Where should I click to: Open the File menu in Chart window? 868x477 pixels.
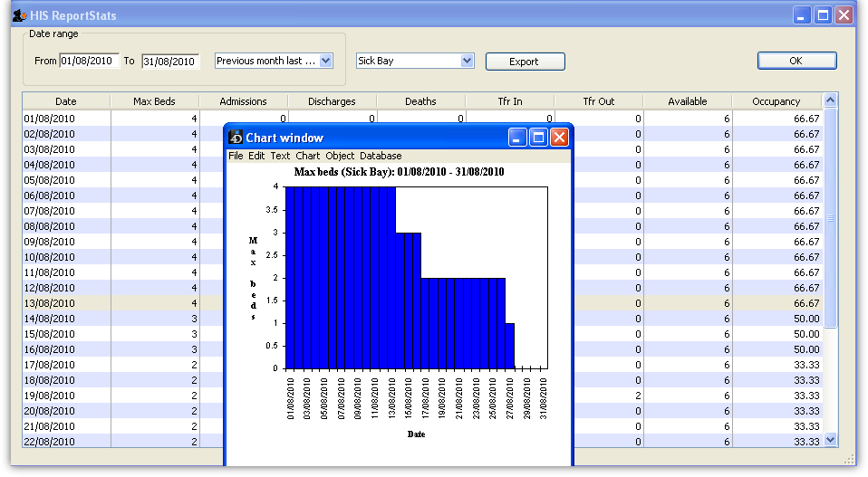236,156
